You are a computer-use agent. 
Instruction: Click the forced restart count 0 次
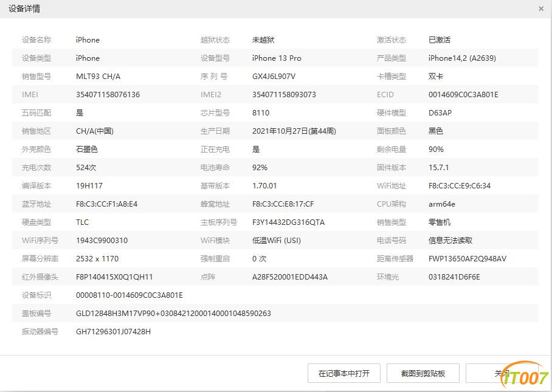click(x=259, y=260)
